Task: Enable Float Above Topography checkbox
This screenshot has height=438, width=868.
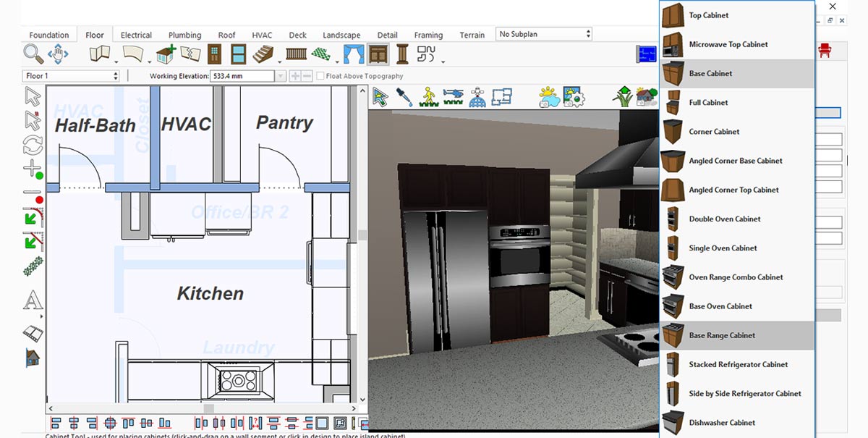Action: coord(320,76)
